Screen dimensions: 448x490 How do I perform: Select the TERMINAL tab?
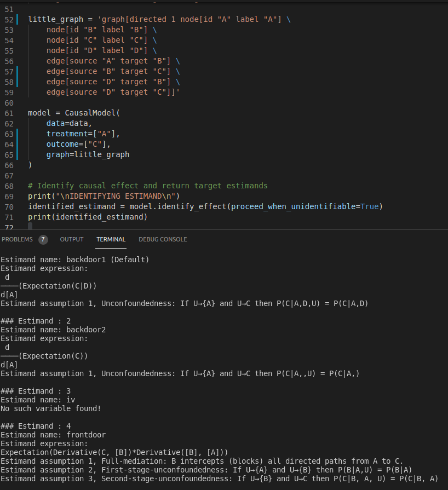click(x=111, y=239)
